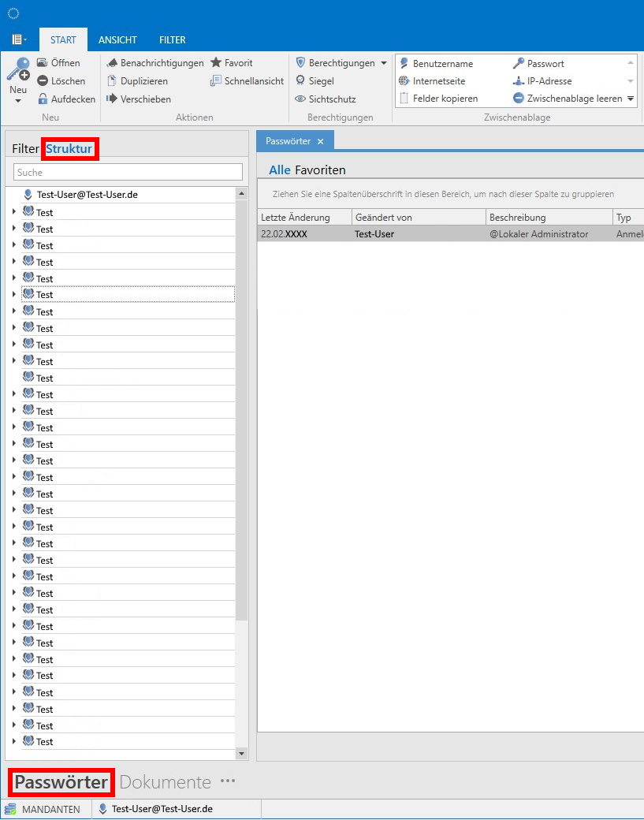Close the Passwörter tab

320,141
